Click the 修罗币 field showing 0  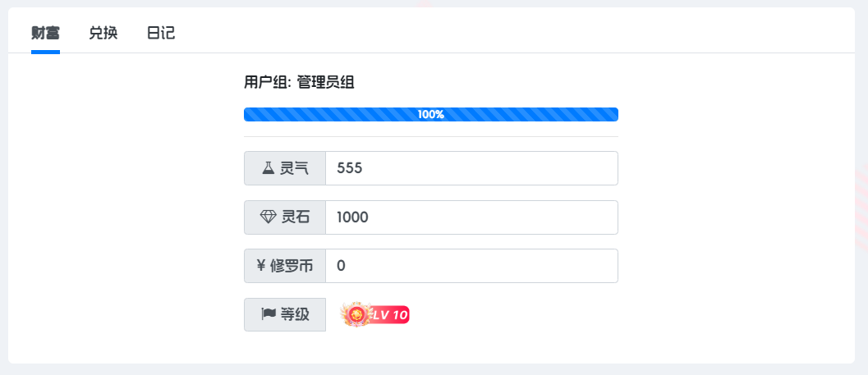coord(471,266)
